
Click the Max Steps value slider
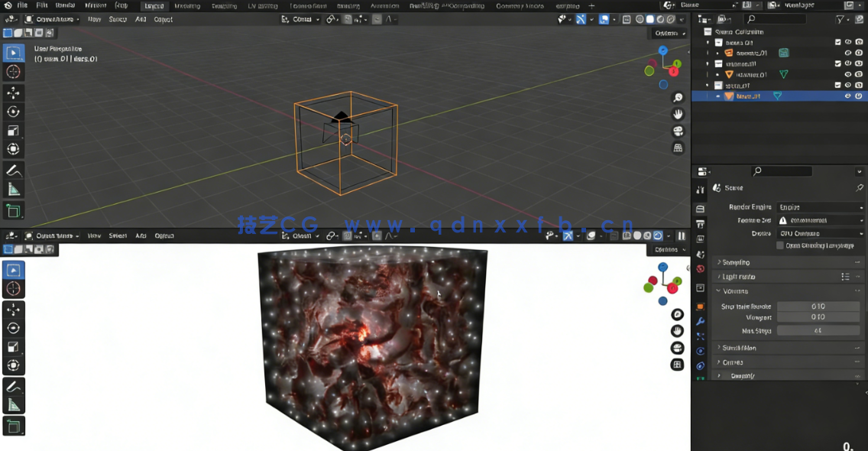coord(818,330)
